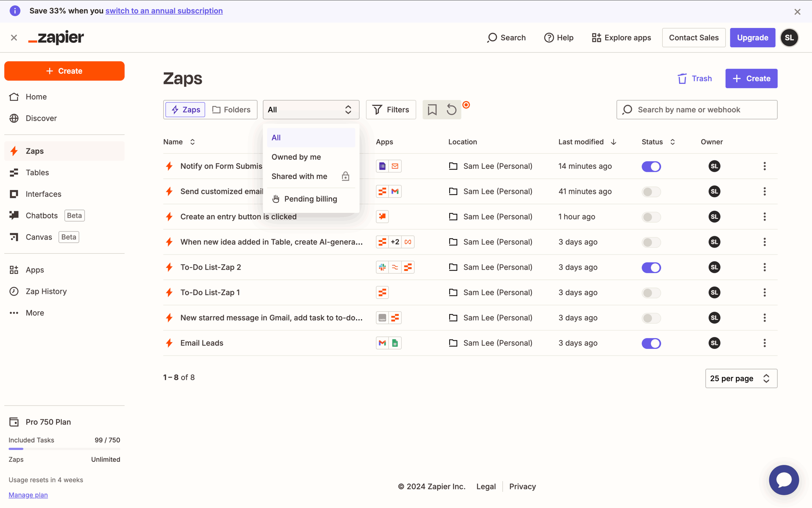Screen dimensions: 812x508
Task: Open Interfaces in sidebar
Action: 64,194
